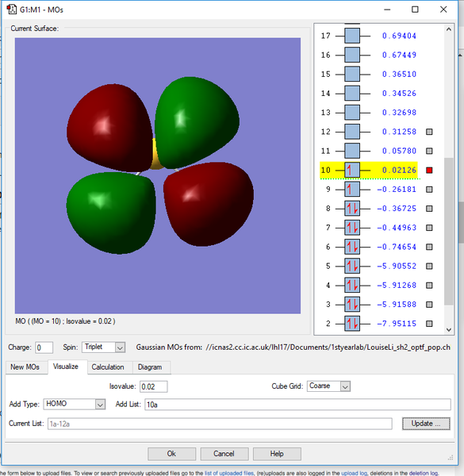Toggle surface marker for MO 12
This screenshot has width=464, height=476.
(x=429, y=132)
